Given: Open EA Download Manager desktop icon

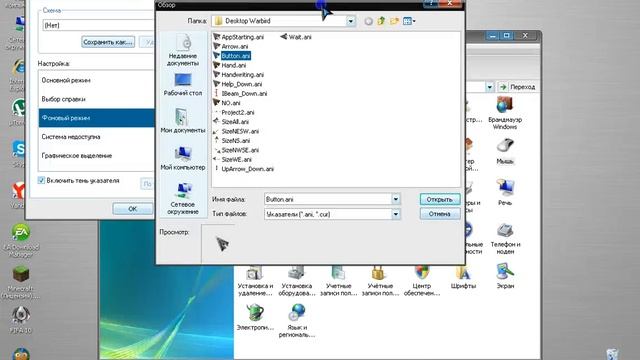Looking at the screenshot, I should (x=20, y=241).
